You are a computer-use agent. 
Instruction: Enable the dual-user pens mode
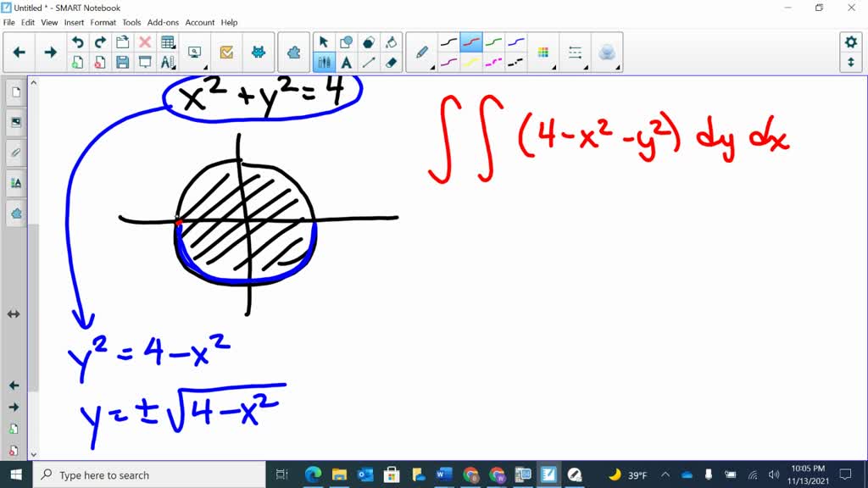[325, 63]
